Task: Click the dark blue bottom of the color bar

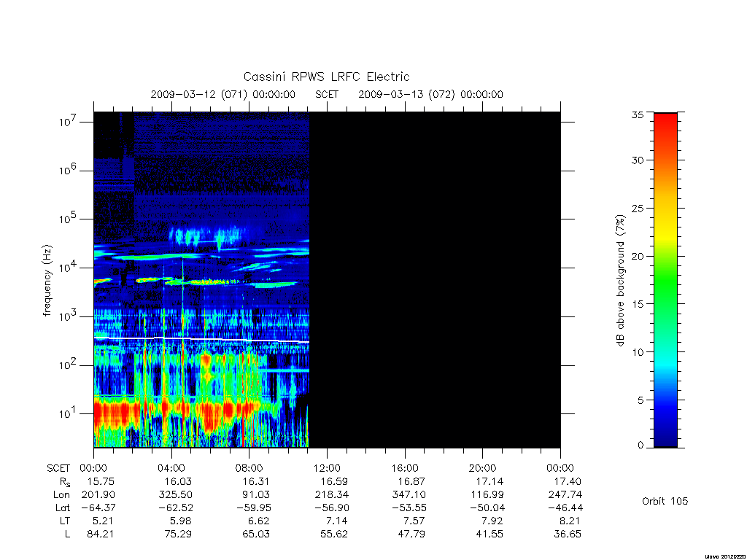Action: pos(665,440)
